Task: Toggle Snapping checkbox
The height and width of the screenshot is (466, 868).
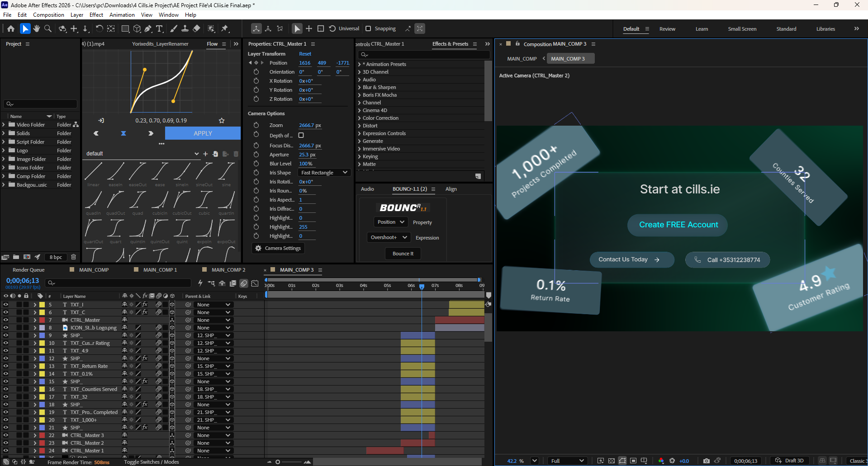Action: pos(368,28)
